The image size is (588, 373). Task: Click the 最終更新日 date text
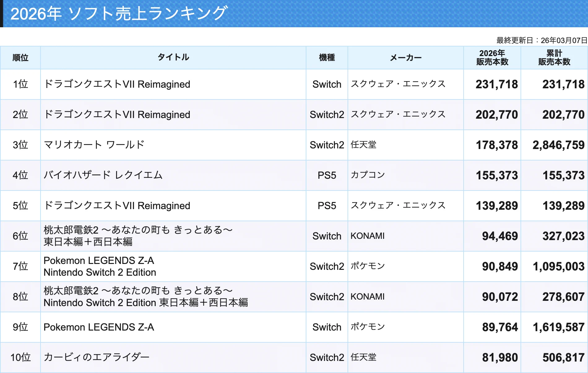tap(542, 40)
